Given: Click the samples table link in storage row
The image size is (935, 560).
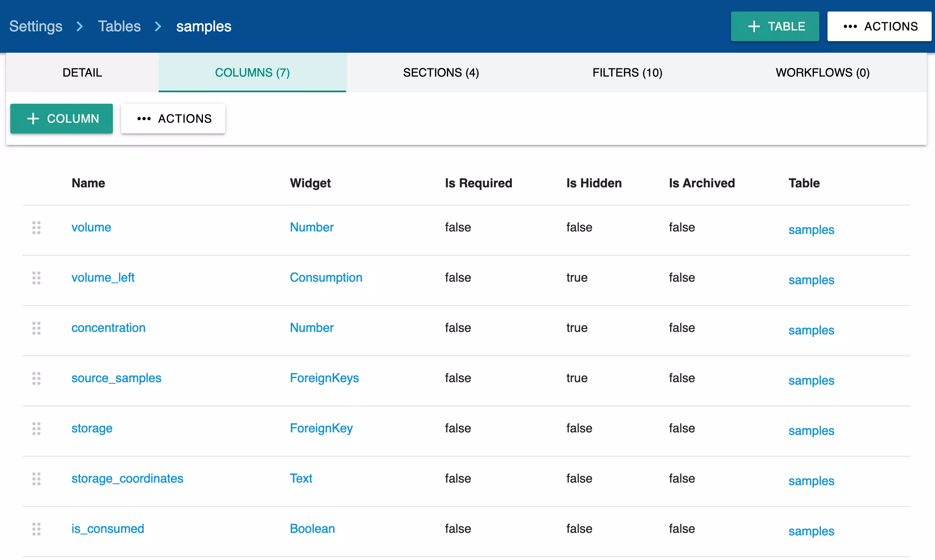Looking at the screenshot, I should click(x=811, y=431).
